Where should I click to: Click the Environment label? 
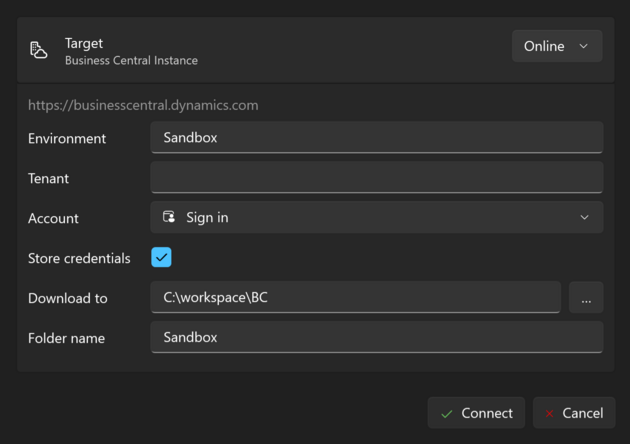click(x=67, y=139)
